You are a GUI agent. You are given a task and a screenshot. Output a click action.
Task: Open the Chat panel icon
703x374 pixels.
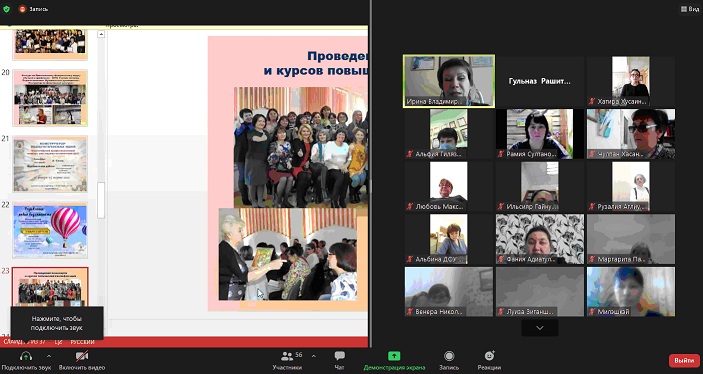coord(339,356)
